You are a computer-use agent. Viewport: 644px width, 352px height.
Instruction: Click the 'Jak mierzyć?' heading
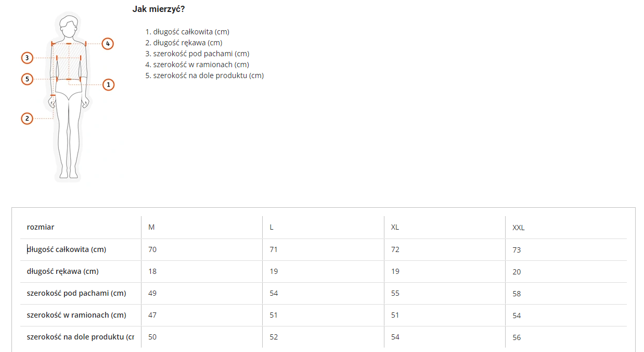[x=159, y=9]
